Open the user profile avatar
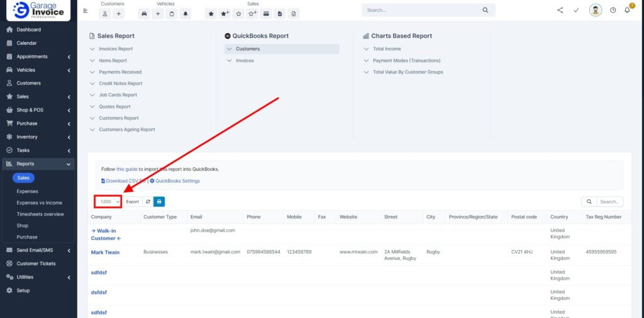Image resolution: width=644 pixels, height=318 pixels. tap(595, 10)
